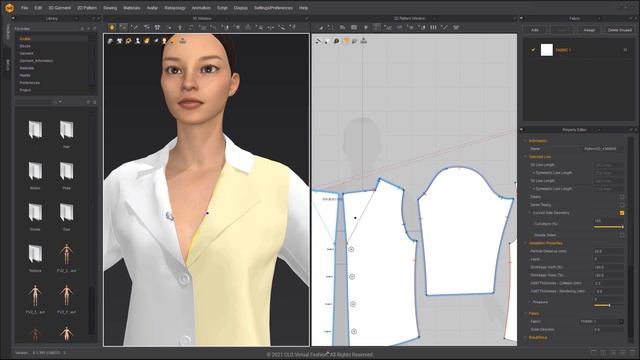
Task: Open the Shoes folder in Library
Action: (35, 216)
